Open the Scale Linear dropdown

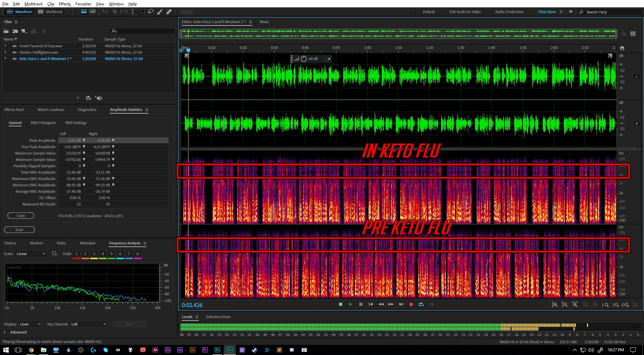click(x=31, y=254)
